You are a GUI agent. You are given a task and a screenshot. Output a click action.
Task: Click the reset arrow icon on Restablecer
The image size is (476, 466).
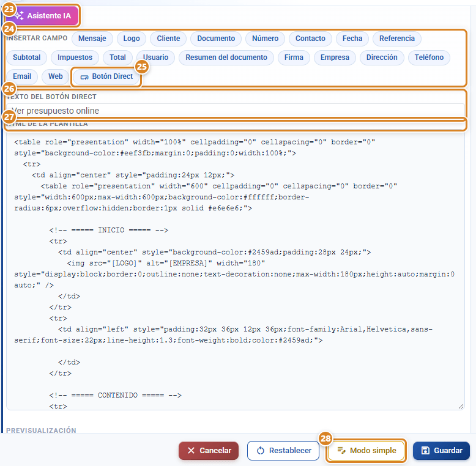[x=260, y=451]
